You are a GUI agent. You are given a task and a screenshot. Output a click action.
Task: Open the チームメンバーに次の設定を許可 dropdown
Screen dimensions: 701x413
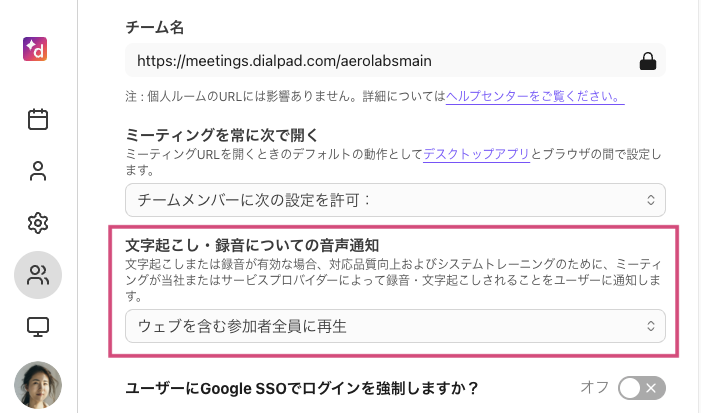[x=395, y=200]
